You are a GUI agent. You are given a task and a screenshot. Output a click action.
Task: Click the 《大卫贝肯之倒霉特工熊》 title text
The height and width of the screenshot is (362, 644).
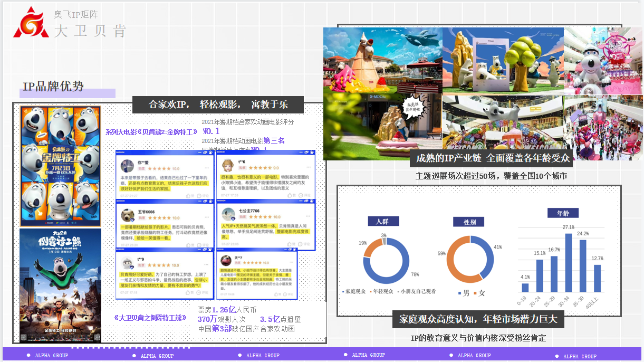click(x=150, y=318)
